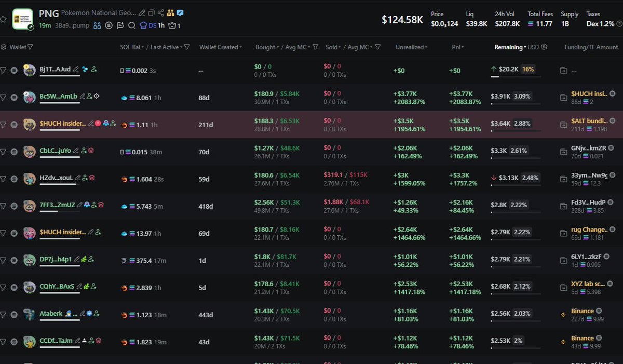Select the Remaining column header
This screenshot has height=364, width=623.
(508, 47)
